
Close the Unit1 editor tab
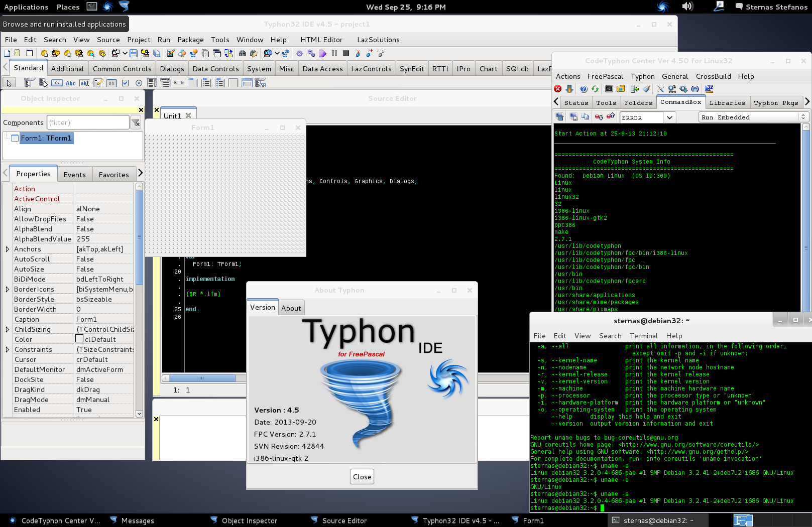188,115
